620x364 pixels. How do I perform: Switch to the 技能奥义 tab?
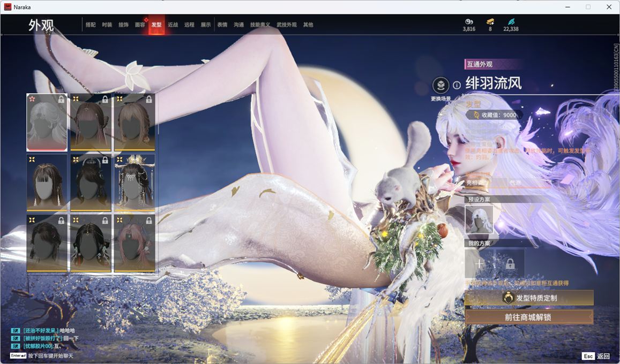(260, 25)
